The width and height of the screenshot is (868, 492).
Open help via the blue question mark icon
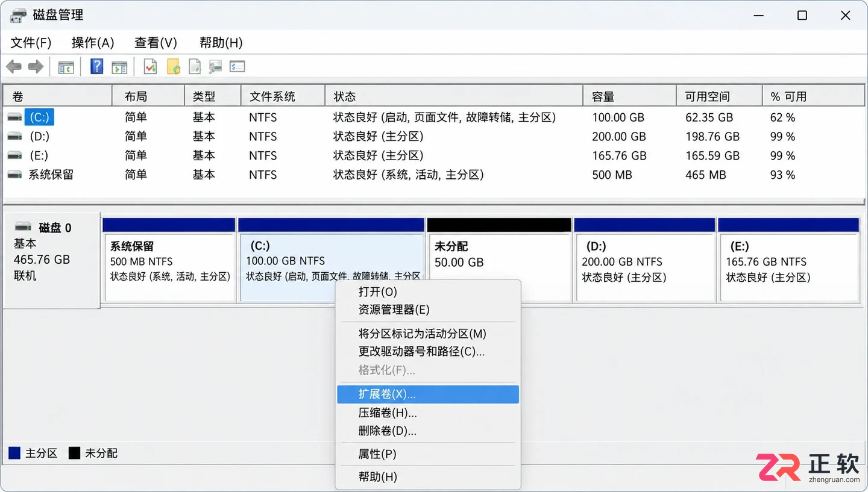[96, 66]
